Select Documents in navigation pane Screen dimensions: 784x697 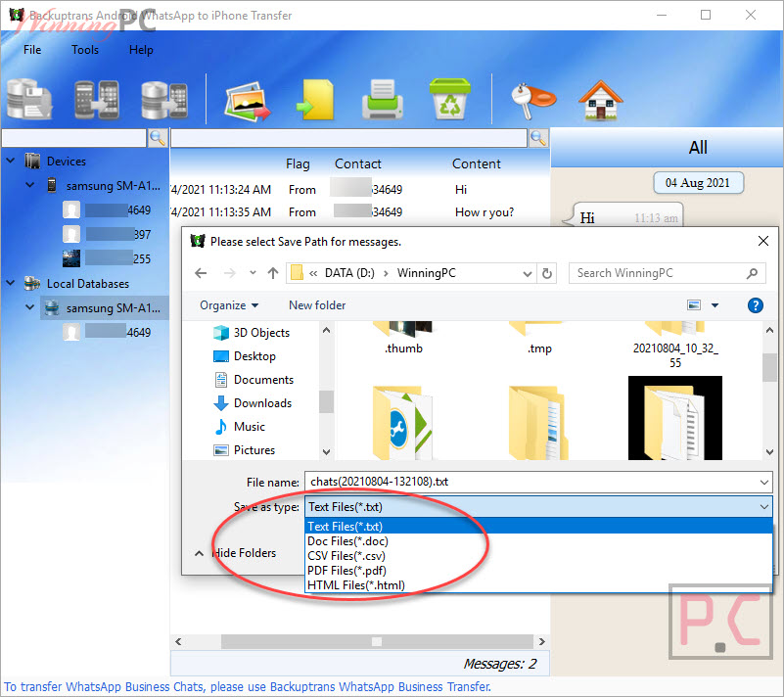(254, 380)
